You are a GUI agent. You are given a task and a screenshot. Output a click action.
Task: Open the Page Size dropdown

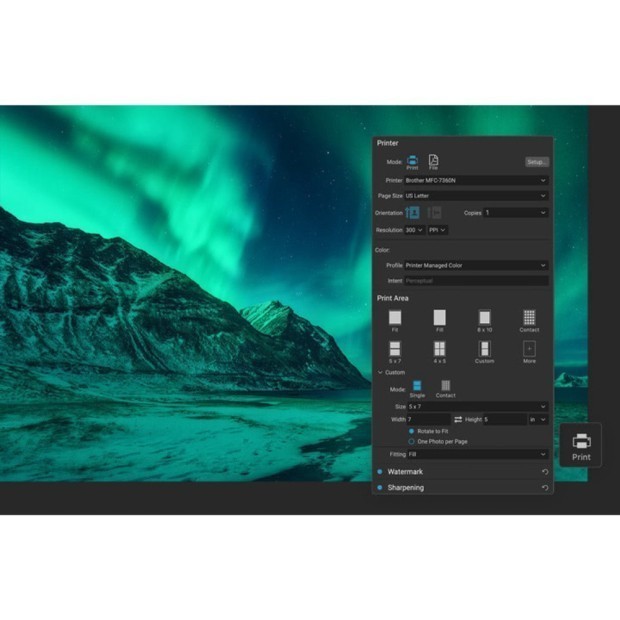point(476,196)
